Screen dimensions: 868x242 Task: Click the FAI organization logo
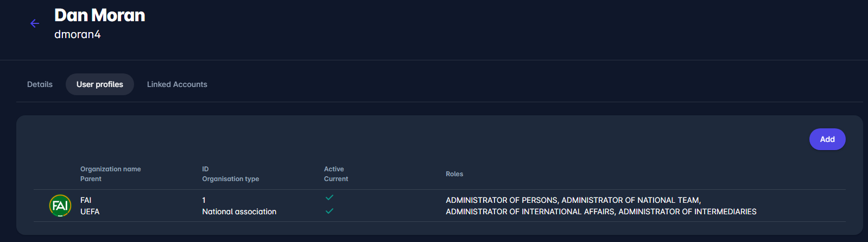60,206
